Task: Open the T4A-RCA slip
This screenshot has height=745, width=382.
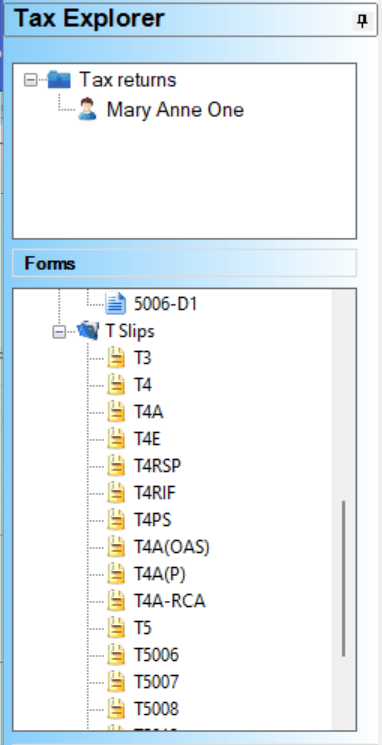Action: point(169,601)
